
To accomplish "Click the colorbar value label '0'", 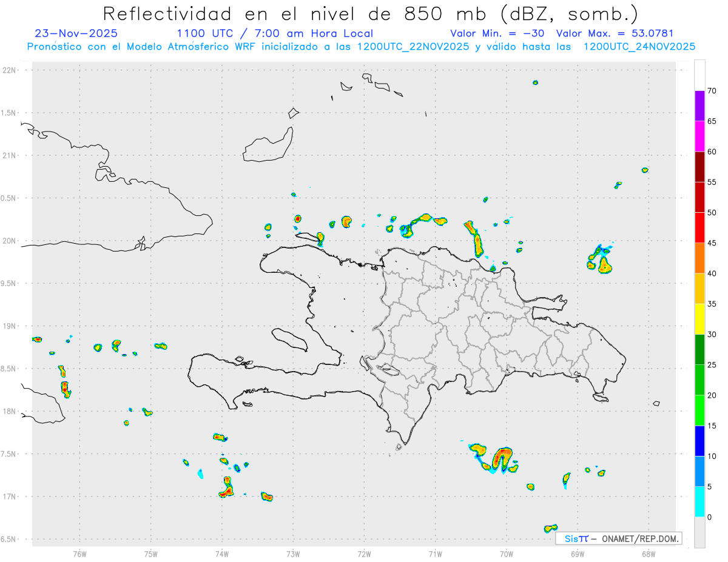I will click(710, 517).
